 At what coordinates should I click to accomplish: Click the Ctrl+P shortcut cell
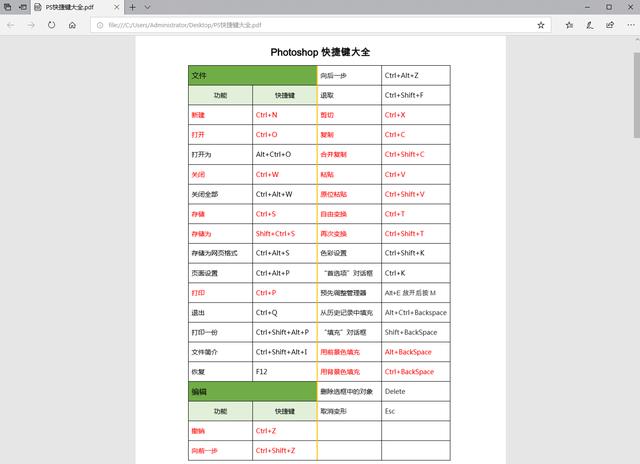click(284, 293)
